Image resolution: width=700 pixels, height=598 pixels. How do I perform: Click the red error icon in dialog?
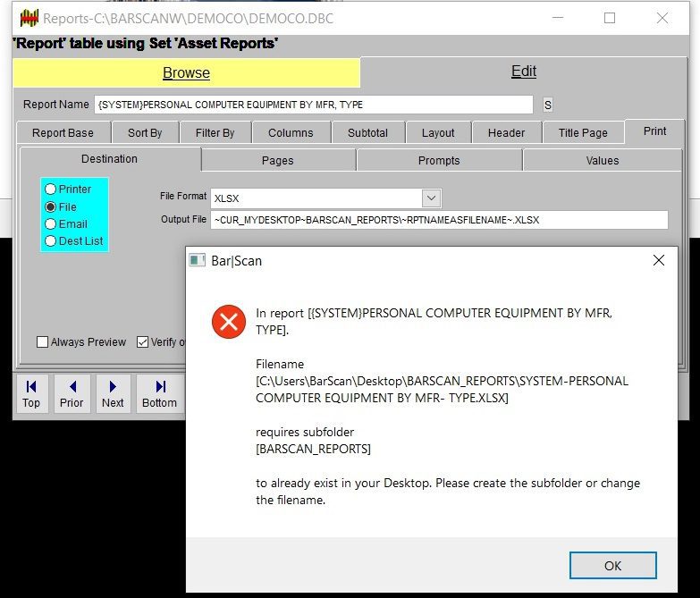tap(229, 322)
